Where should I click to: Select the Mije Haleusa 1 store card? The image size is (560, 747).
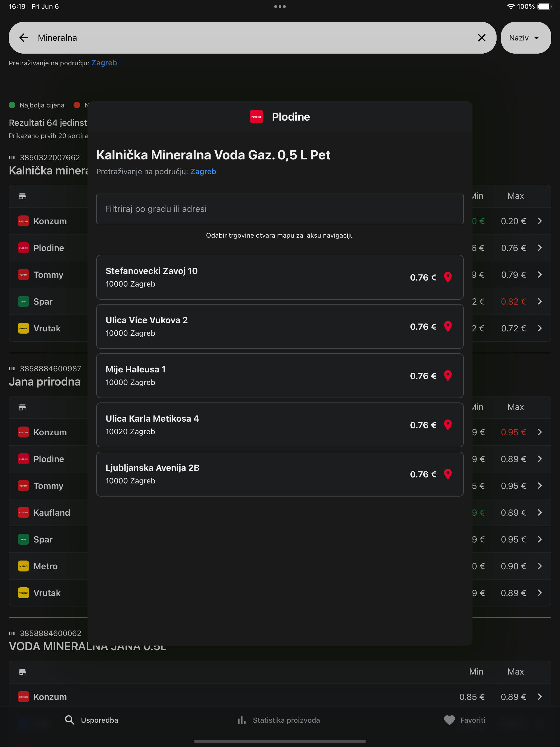[280, 376]
